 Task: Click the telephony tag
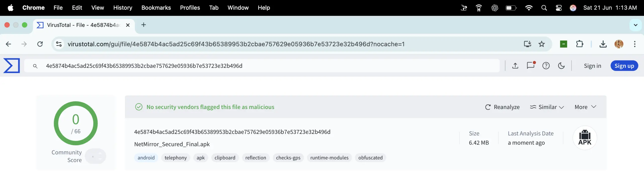(x=176, y=158)
